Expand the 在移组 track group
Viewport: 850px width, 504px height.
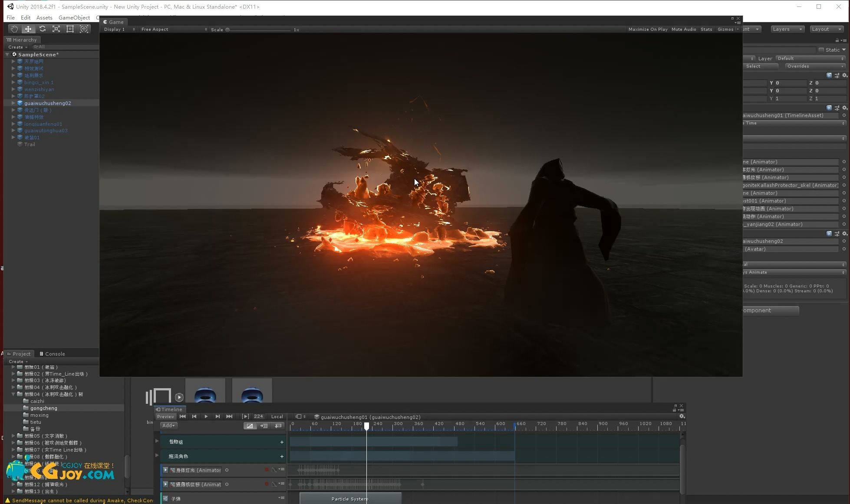coord(157,441)
